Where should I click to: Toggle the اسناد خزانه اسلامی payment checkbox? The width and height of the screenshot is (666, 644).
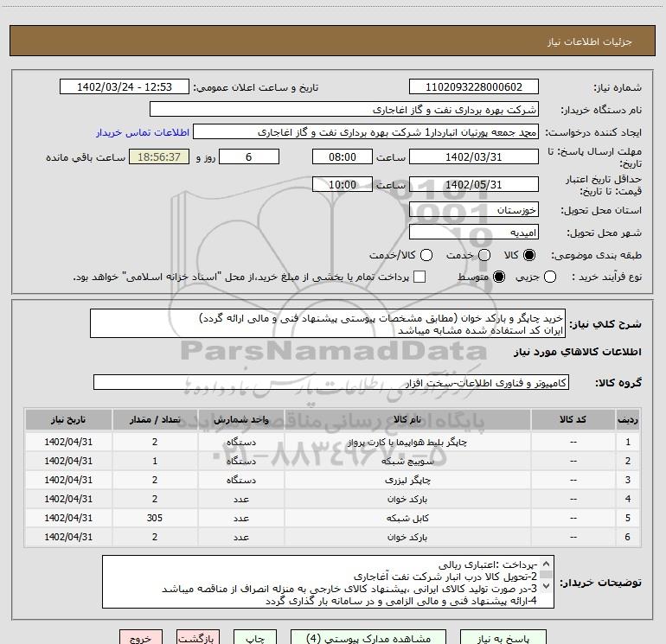pos(419,277)
